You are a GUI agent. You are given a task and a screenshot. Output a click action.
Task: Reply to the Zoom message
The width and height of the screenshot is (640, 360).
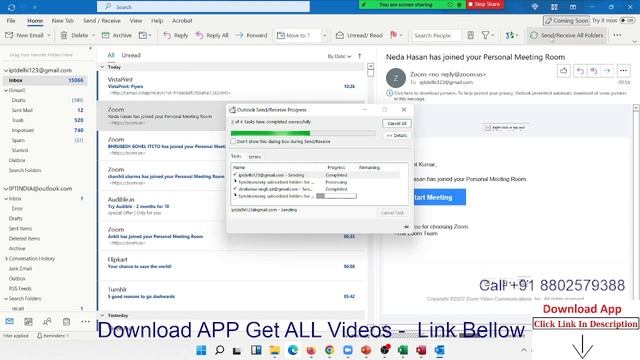coord(176,36)
